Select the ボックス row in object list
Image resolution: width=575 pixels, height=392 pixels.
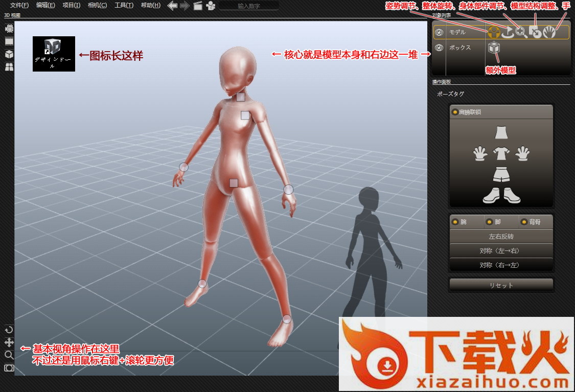click(501, 48)
